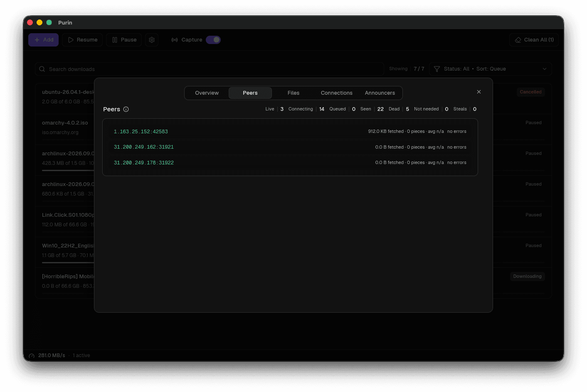Select the Peers tab
This screenshot has width=587, height=392.
[250, 93]
